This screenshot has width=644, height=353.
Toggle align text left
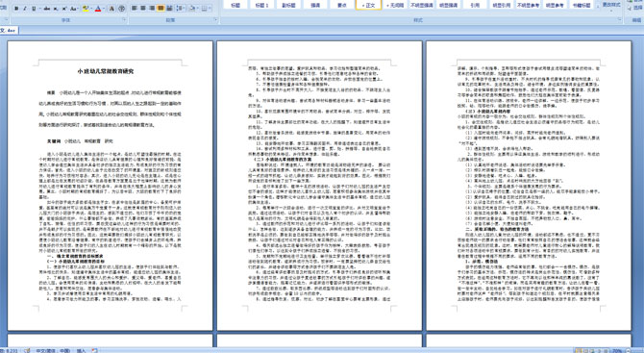134,8
